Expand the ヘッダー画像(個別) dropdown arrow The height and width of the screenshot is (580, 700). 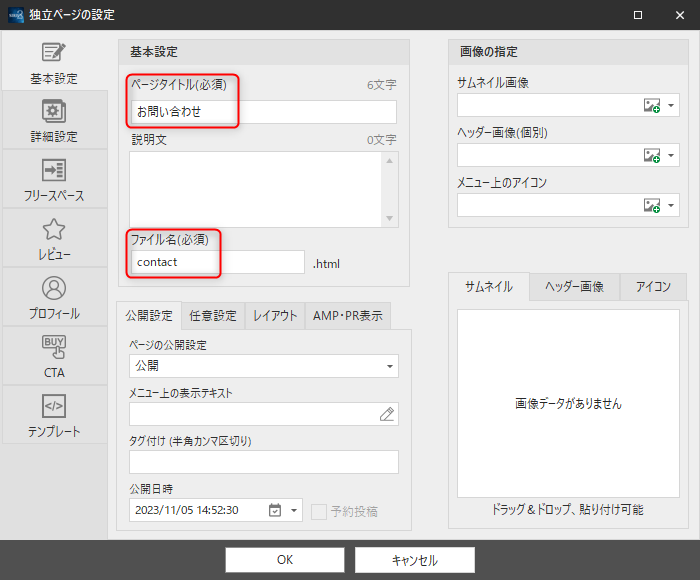[672, 155]
